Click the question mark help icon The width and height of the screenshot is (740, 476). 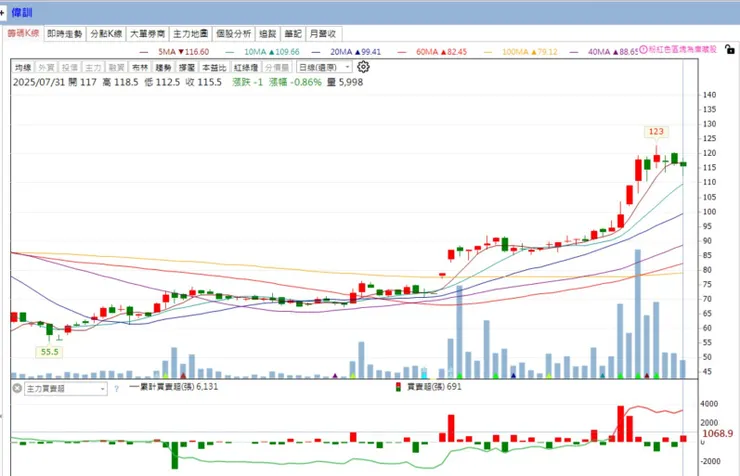(x=117, y=389)
